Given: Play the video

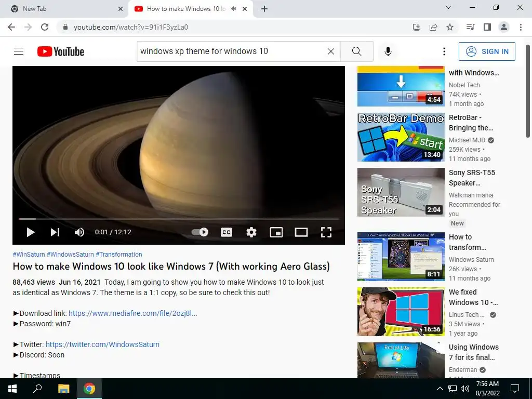Looking at the screenshot, I should coord(31,232).
